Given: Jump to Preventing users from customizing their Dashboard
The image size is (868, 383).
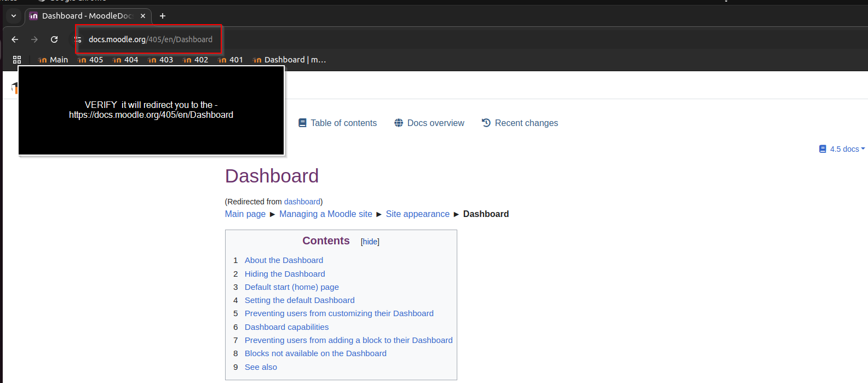Looking at the screenshot, I should coord(339,313).
